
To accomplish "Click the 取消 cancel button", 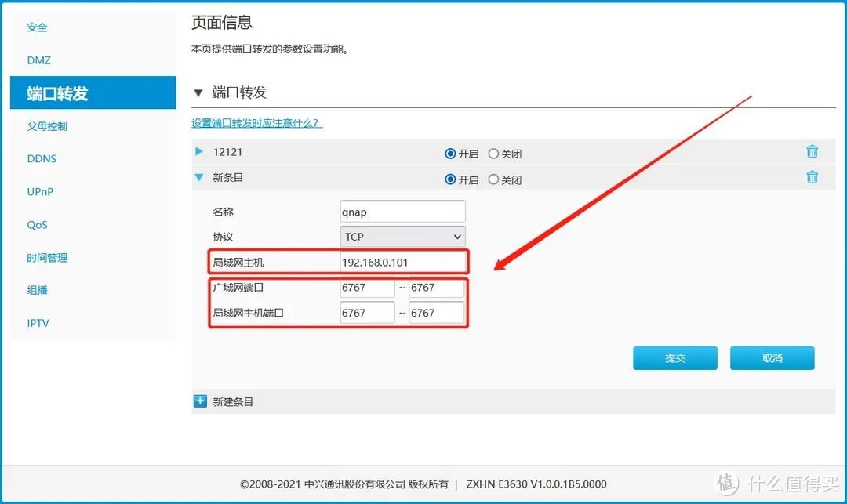I will pos(772,357).
